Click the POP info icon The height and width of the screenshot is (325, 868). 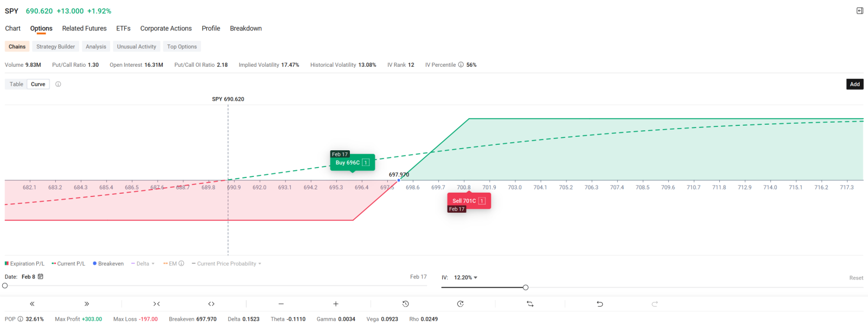[x=20, y=319]
